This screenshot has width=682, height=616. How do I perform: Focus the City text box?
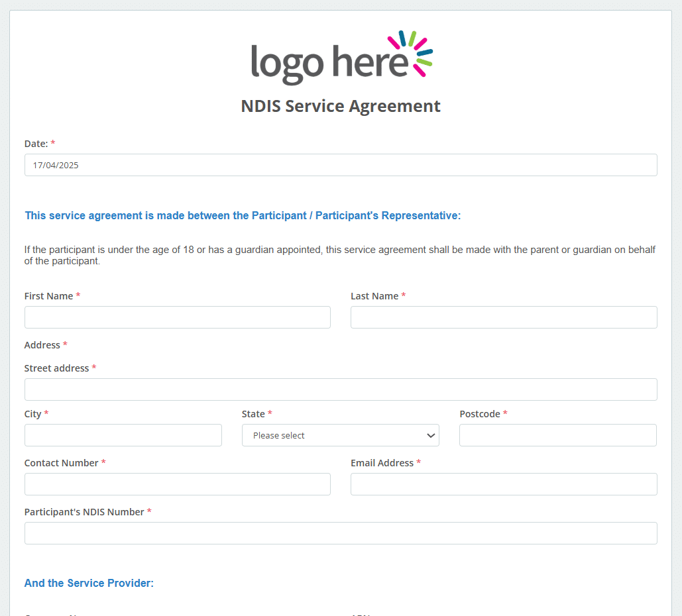tap(123, 435)
